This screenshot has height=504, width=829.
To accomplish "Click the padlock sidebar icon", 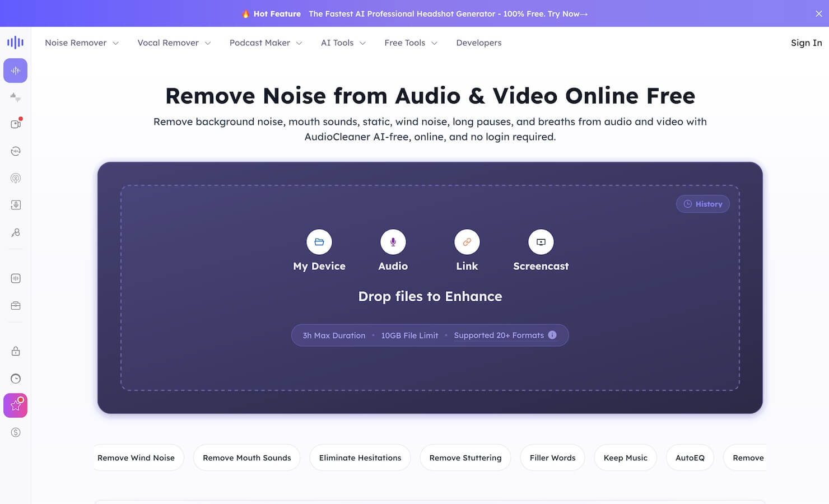I will (15, 351).
